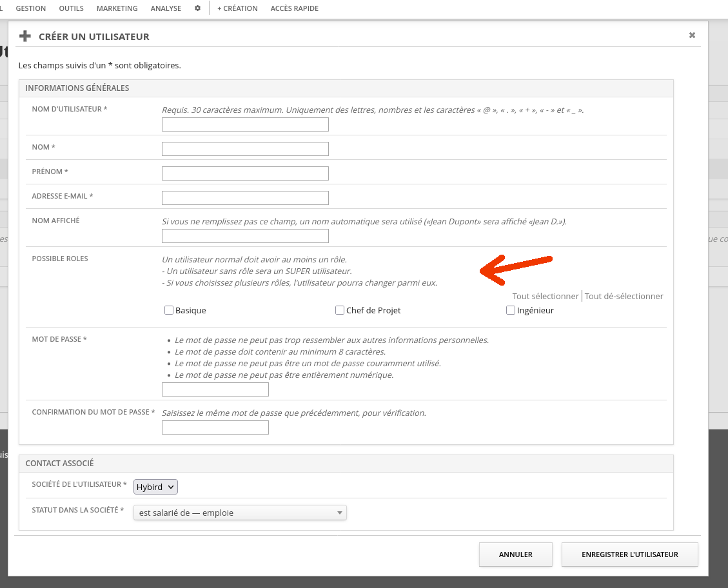
Task: Open the Accès rapide menu
Action: 294,8
